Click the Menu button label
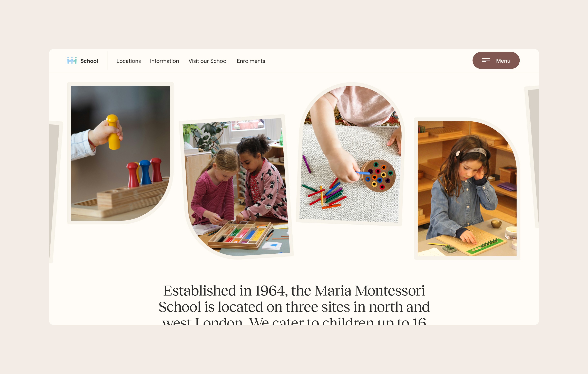 503,61
